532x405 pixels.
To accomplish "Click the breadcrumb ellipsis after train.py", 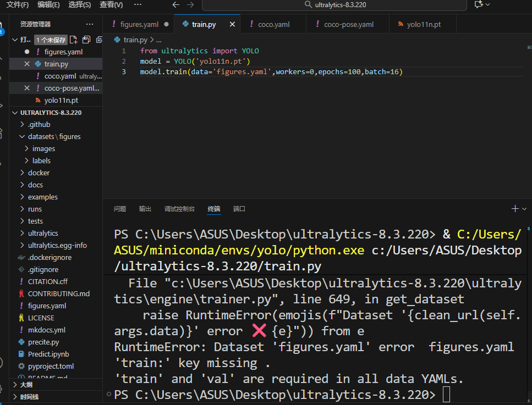I will point(159,40).
